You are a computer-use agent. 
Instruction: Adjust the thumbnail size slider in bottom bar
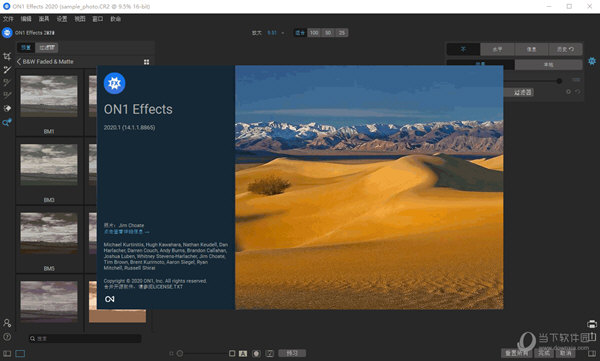tap(180, 353)
